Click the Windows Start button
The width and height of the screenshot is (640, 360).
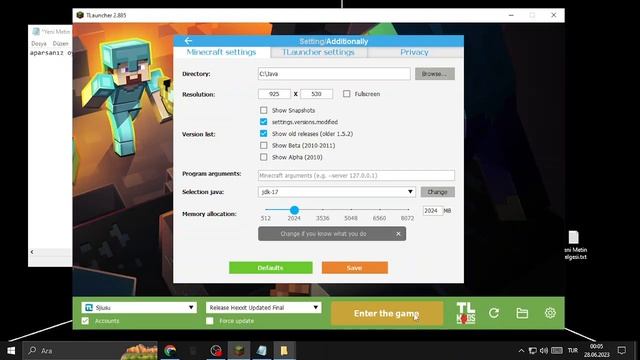11,351
